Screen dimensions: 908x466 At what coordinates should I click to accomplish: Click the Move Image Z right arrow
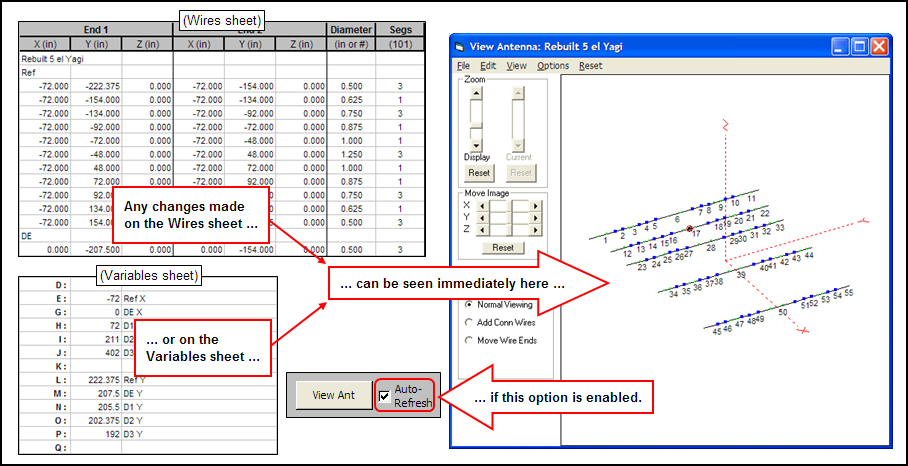[x=536, y=230]
